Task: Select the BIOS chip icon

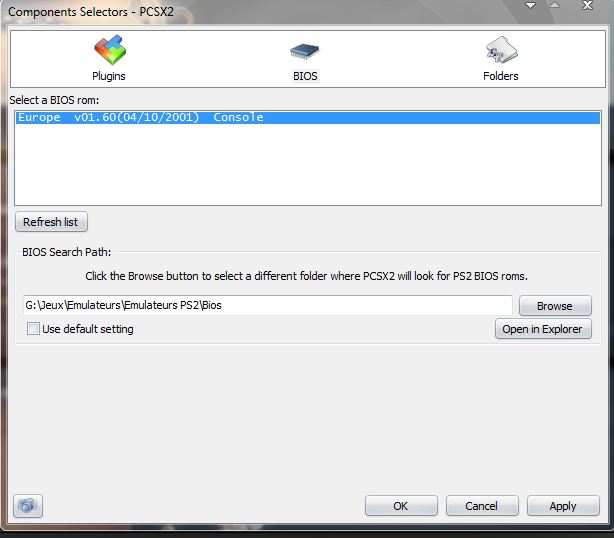Action: coord(305,51)
